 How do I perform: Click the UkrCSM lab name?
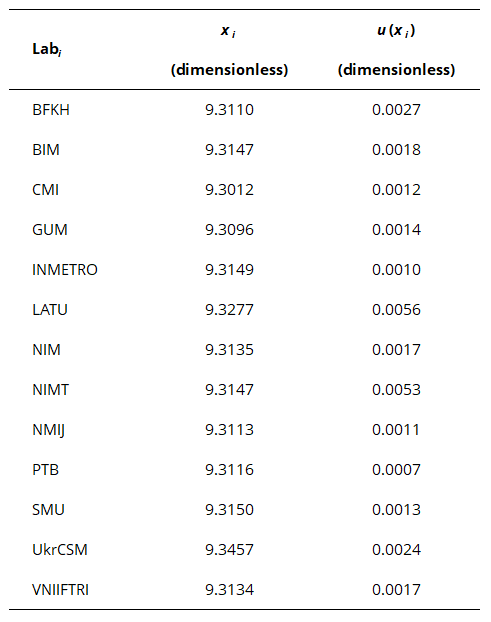[x=60, y=550]
